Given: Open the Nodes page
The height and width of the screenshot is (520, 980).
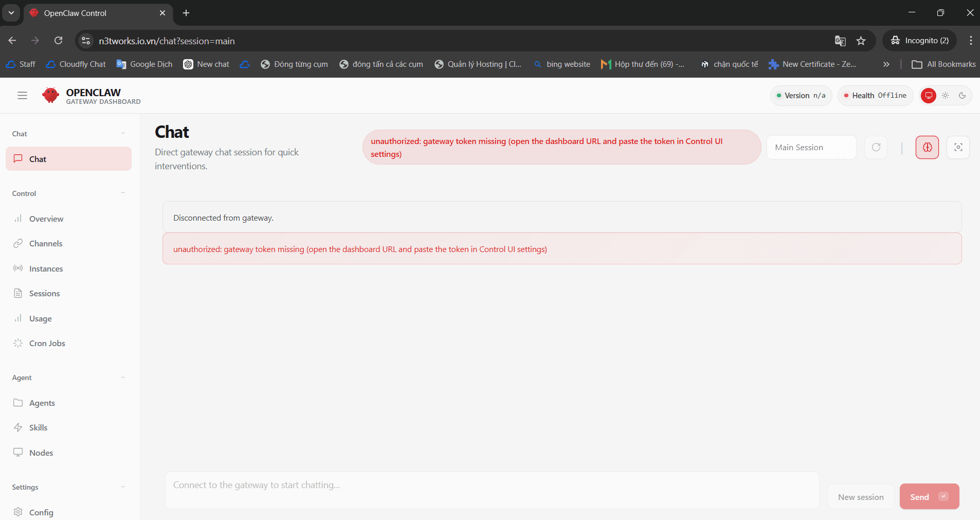Looking at the screenshot, I should (41, 453).
